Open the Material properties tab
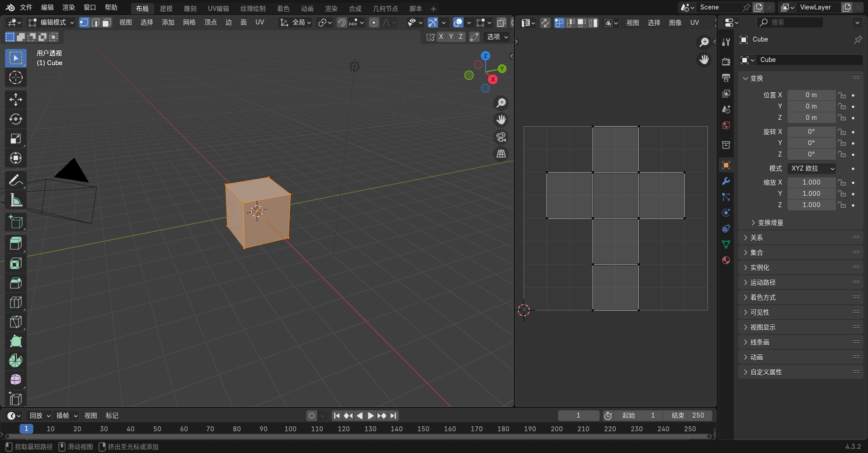This screenshot has height=453, width=868. (726, 260)
